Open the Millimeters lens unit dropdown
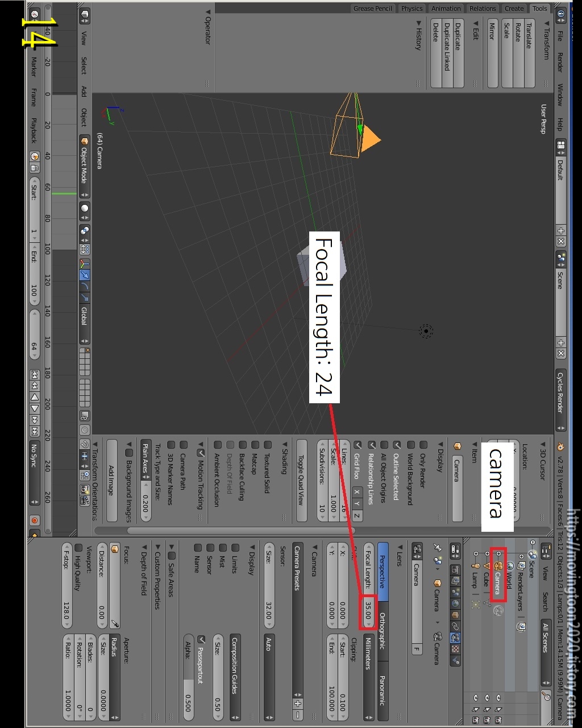Viewport: 582px width, 728px height. (x=368, y=677)
